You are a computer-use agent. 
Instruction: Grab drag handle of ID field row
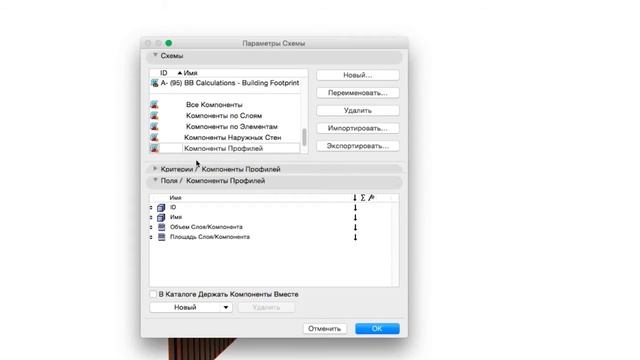pos(151,208)
